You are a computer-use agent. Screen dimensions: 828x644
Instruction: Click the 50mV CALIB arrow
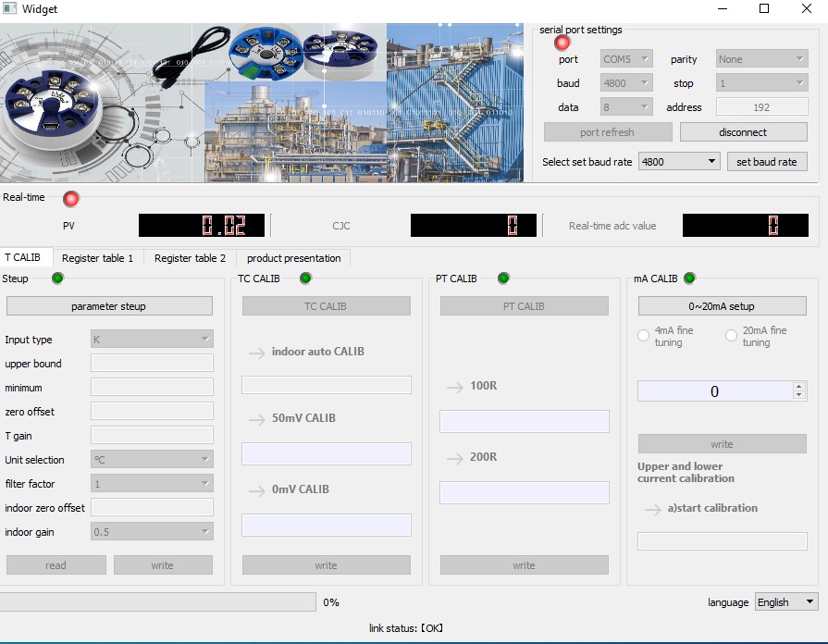click(257, 419)
